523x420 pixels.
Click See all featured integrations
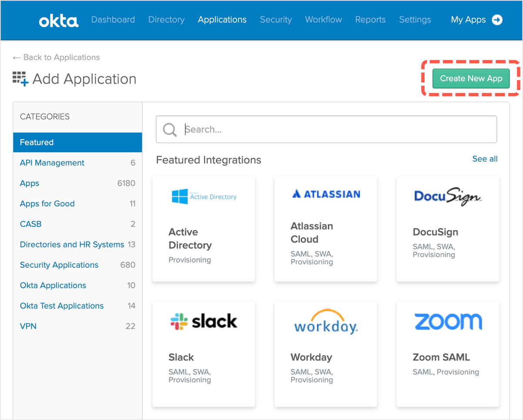[485, 159]
